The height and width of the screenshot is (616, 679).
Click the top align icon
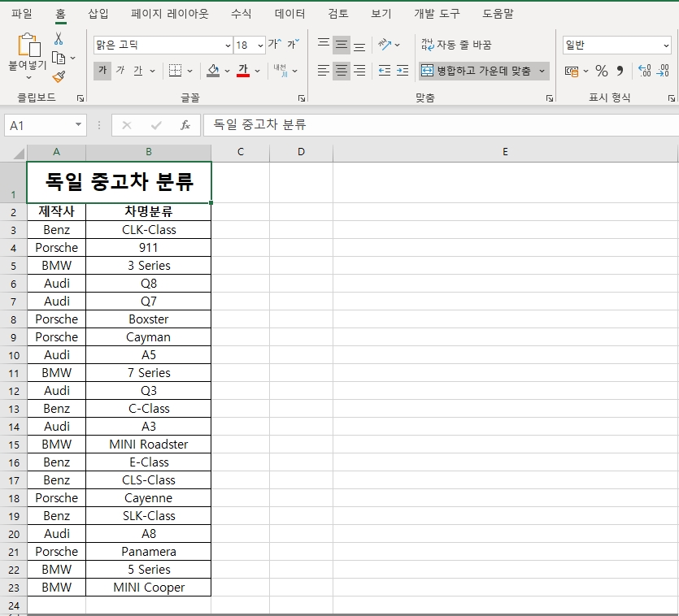(x=324, y=44)
